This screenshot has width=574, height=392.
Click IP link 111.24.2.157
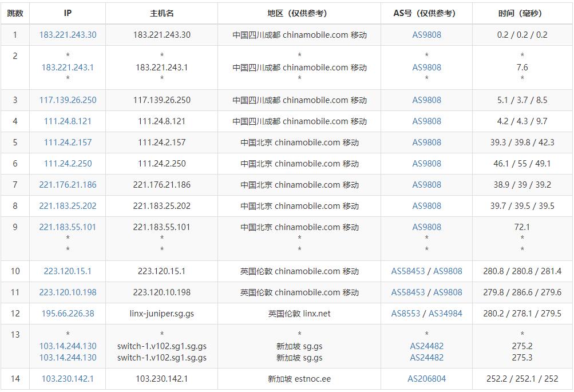coord(68,142)
